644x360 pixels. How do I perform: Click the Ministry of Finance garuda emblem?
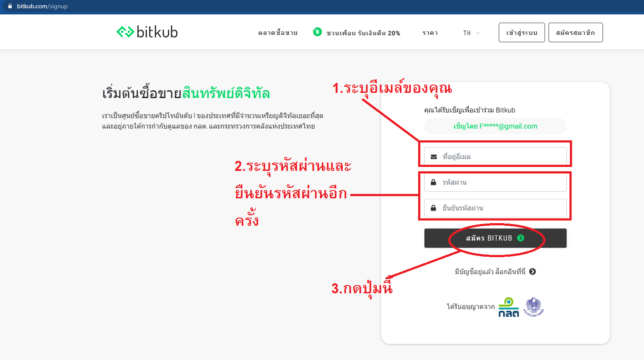click(x=533, y=307)
